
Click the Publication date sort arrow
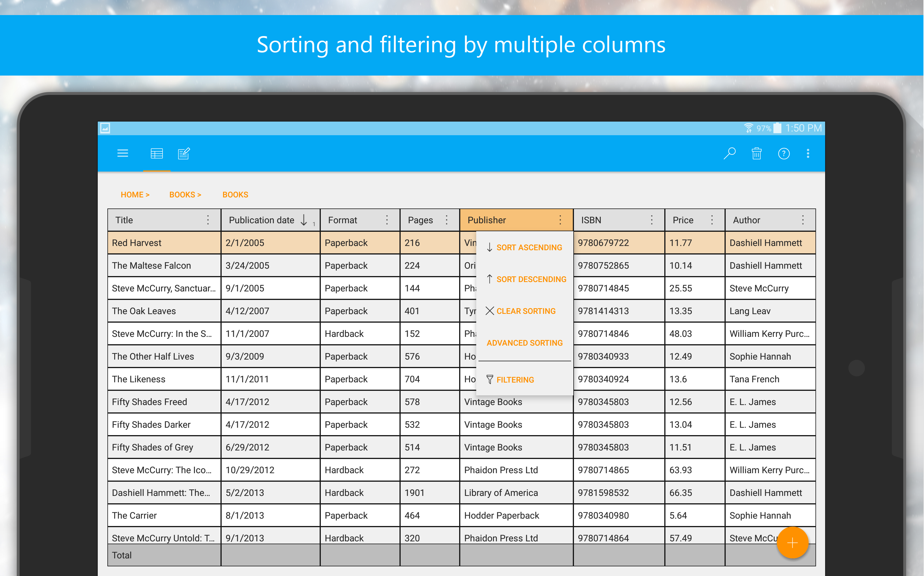pyautogui.click(x=304, y=220)
